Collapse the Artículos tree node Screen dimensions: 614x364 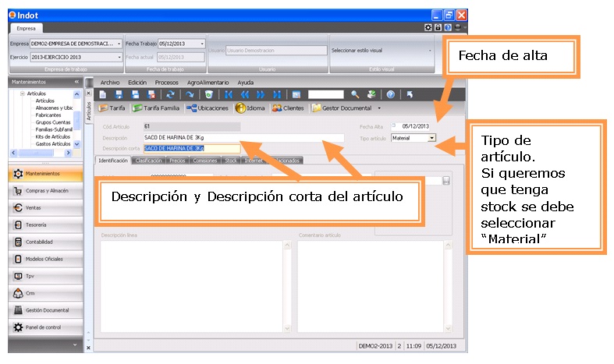(x=21, y=93)
